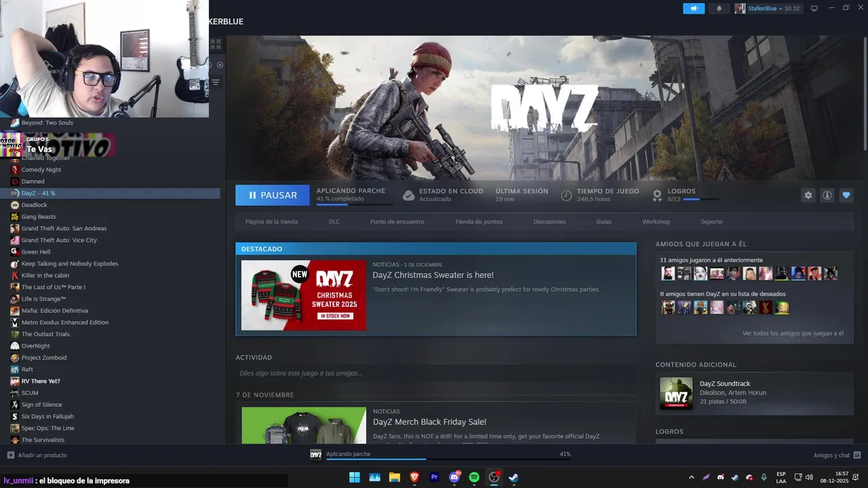
Task: Click the plus icon to add a product
Action: click(10, 455)
